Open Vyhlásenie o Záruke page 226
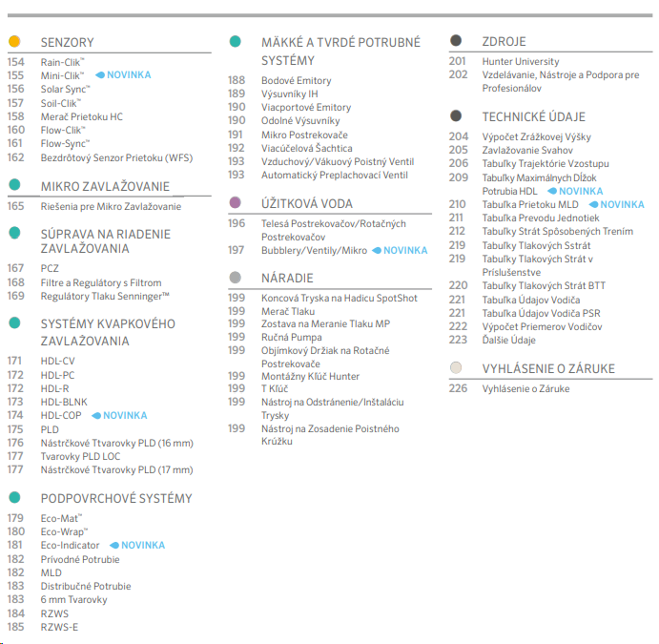 click(525, 389)
